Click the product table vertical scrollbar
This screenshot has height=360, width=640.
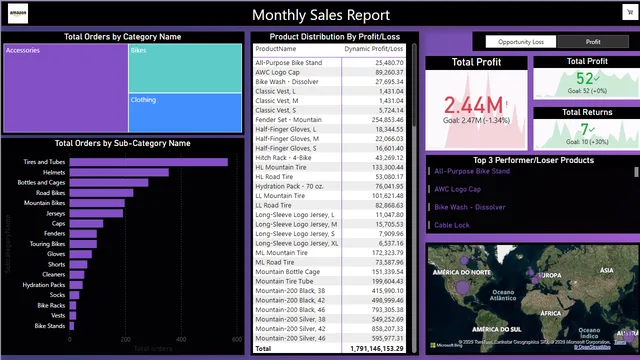[x=414, y=86]
